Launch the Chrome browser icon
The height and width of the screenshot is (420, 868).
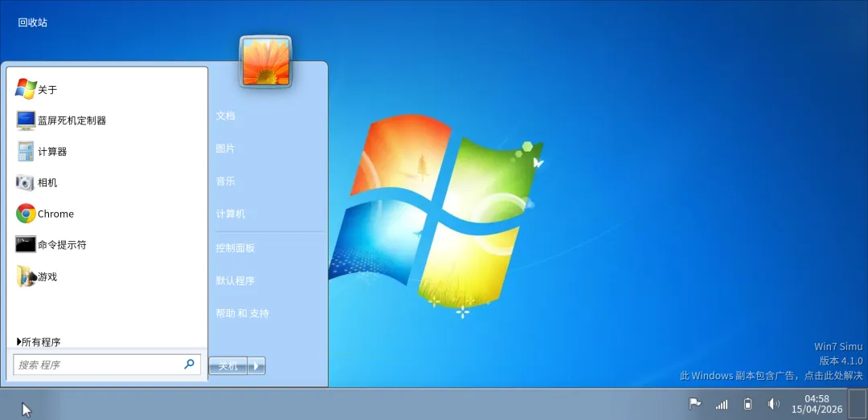(x=26, y=214)
